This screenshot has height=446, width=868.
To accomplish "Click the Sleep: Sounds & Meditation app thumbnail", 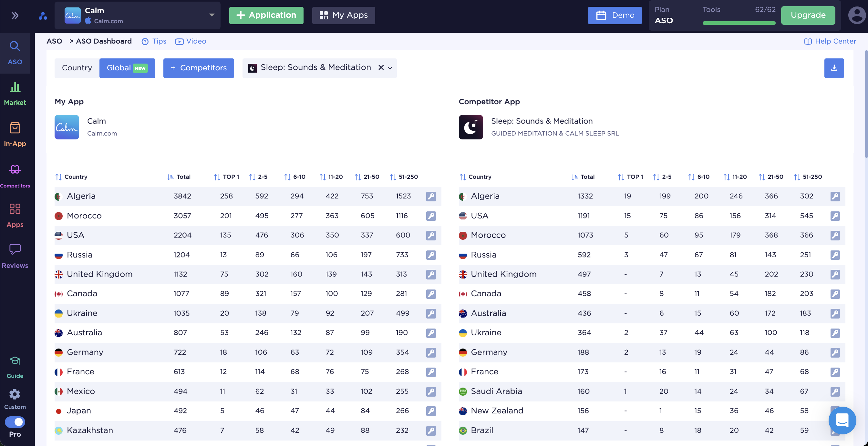I will 471,127.
